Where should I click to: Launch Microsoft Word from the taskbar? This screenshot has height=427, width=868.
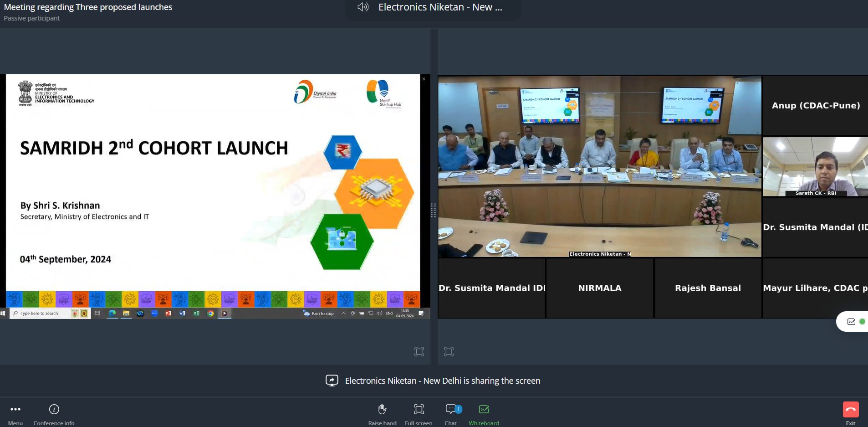point(182,314)
